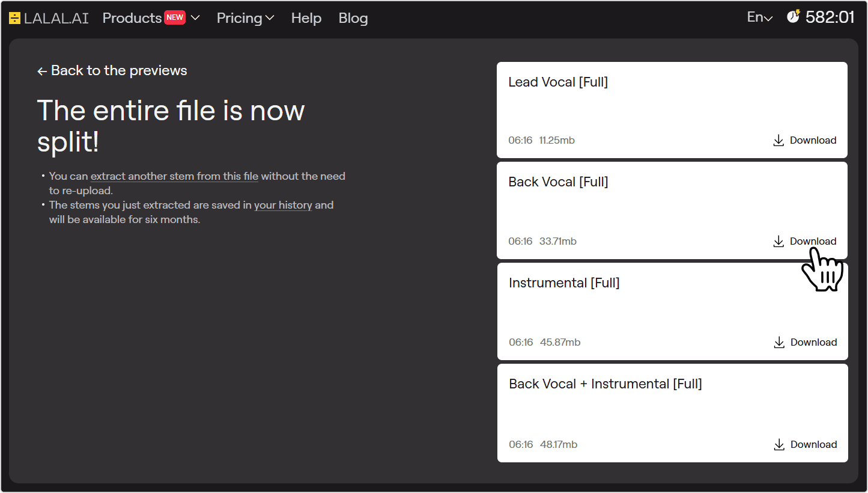
Task: Click 'The entire file is now split!' heading
Action: click(171, 126)
